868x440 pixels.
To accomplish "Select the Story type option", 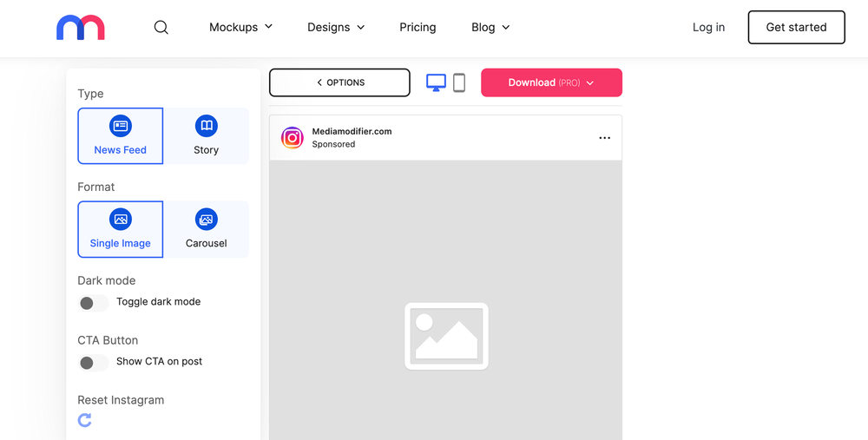I will pos(206,136).
